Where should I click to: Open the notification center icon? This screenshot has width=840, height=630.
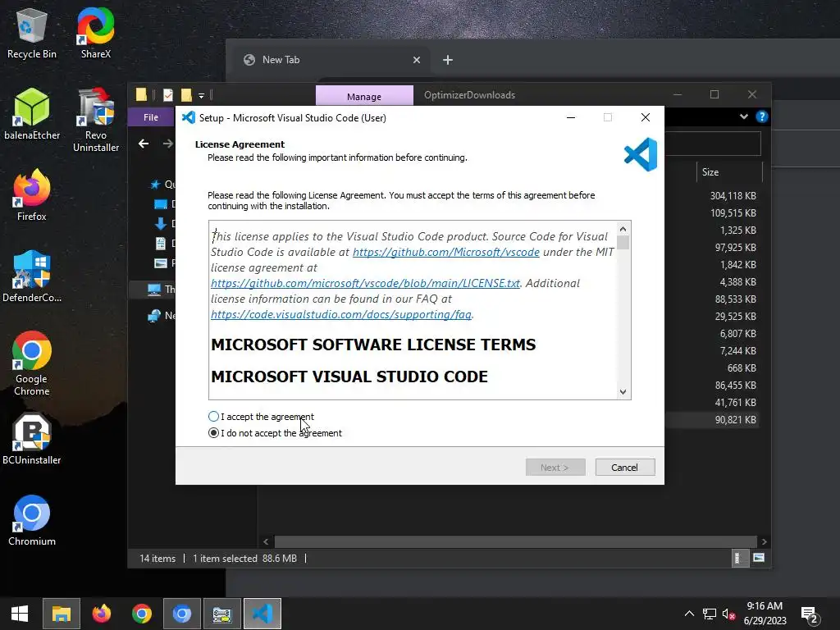tap(810, 614)
